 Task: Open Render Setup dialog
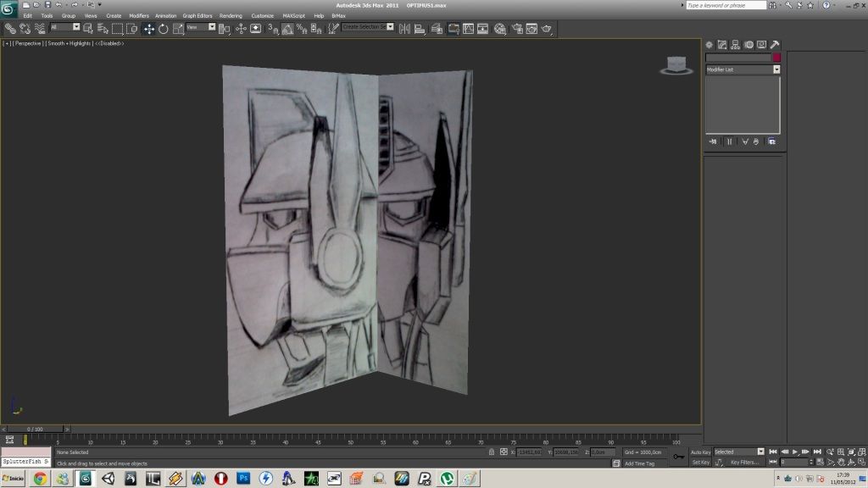pos(517,29)
